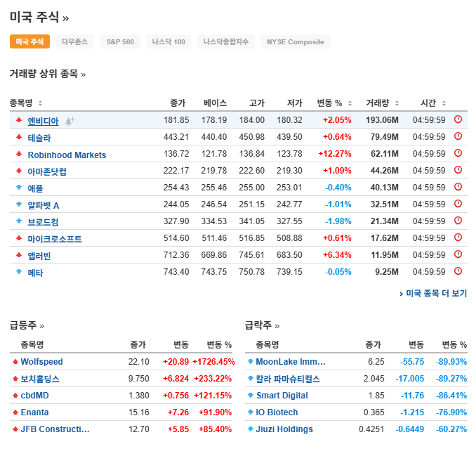Switch to the 나스닥 100 tab
Viewport: 476px width, 449px height.
click(x=168, y=41)
